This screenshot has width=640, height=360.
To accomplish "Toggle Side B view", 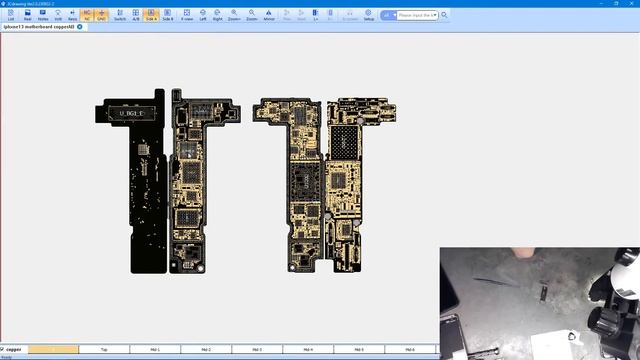I will (x=168, y=15).
